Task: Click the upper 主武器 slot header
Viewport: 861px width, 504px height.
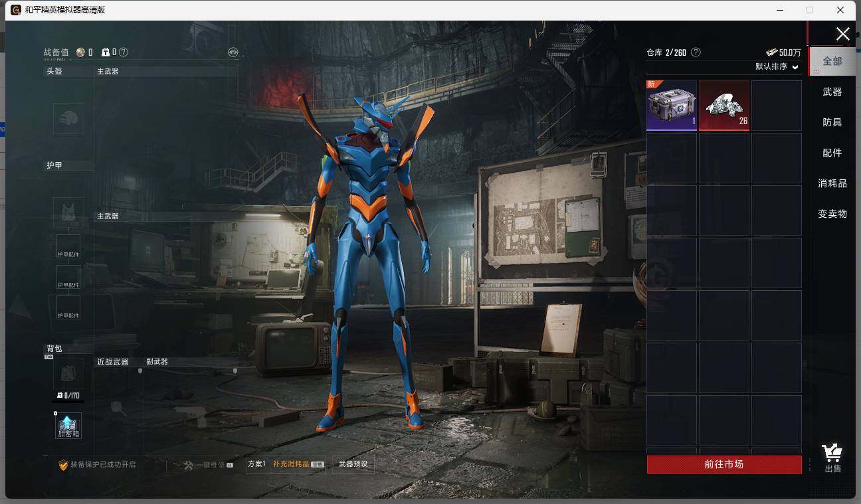Action: [x=108, y=71]
